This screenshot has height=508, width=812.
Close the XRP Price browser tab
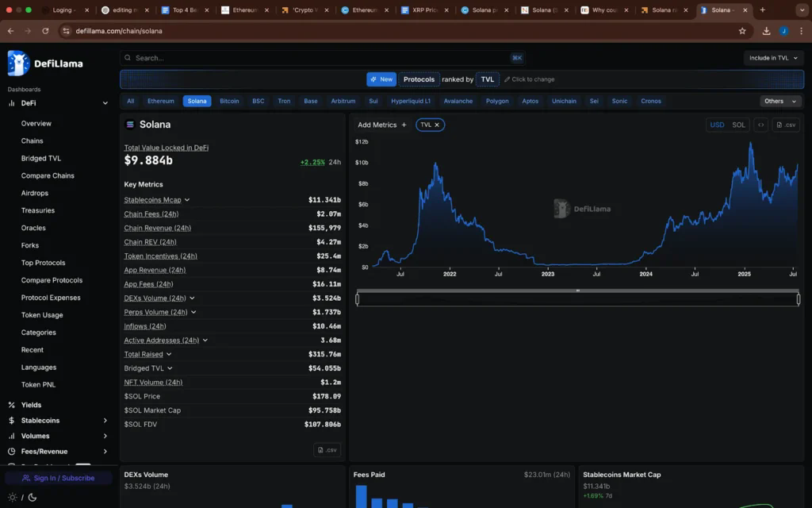click(446, 10)
